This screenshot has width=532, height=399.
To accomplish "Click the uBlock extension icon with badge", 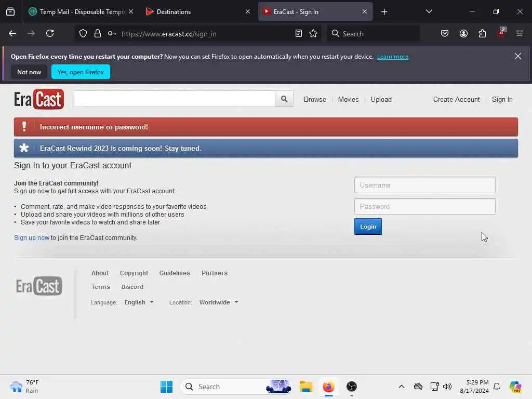I will point(501,33).
